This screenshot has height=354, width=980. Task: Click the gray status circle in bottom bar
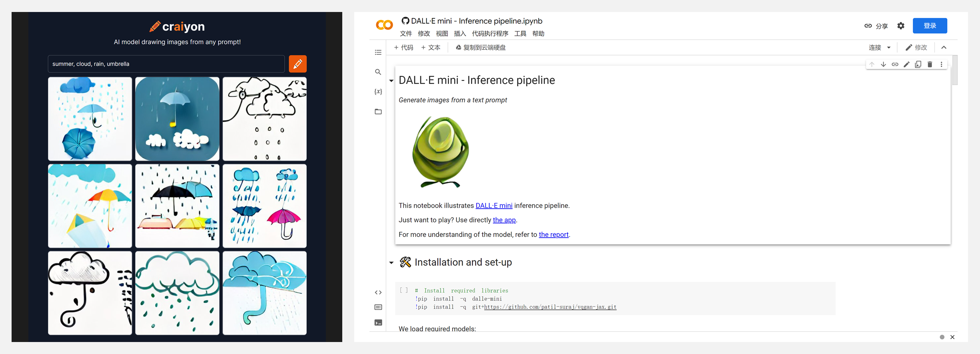(x=942, y=337)
